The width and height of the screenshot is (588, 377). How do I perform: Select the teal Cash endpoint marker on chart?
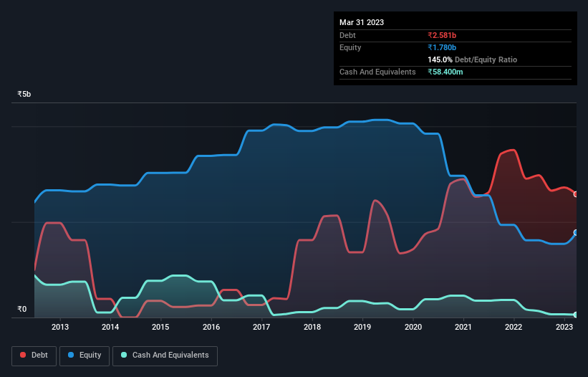point(576,315)
